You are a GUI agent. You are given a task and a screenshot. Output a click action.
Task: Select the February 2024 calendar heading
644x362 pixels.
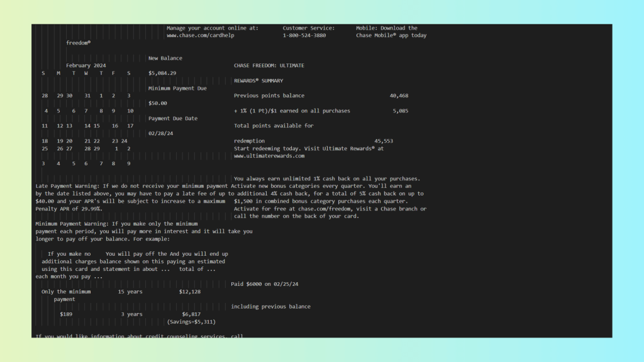pos(86,66)
